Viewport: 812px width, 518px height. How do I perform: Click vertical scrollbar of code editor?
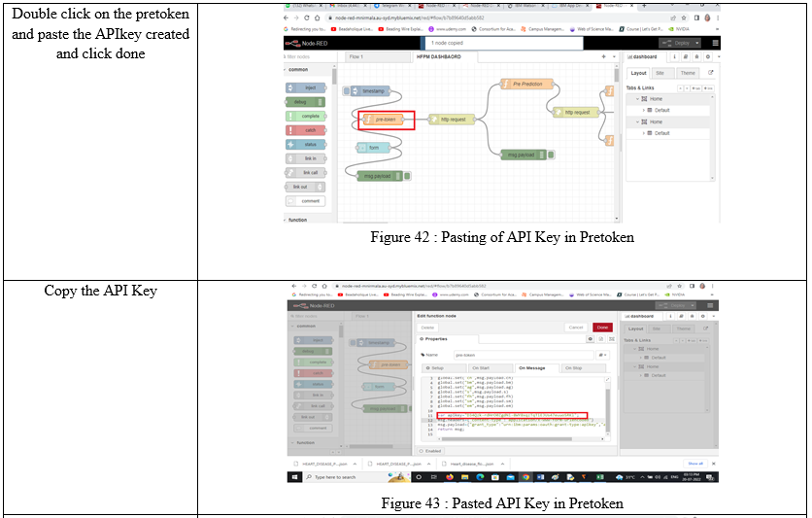point(607,409)
